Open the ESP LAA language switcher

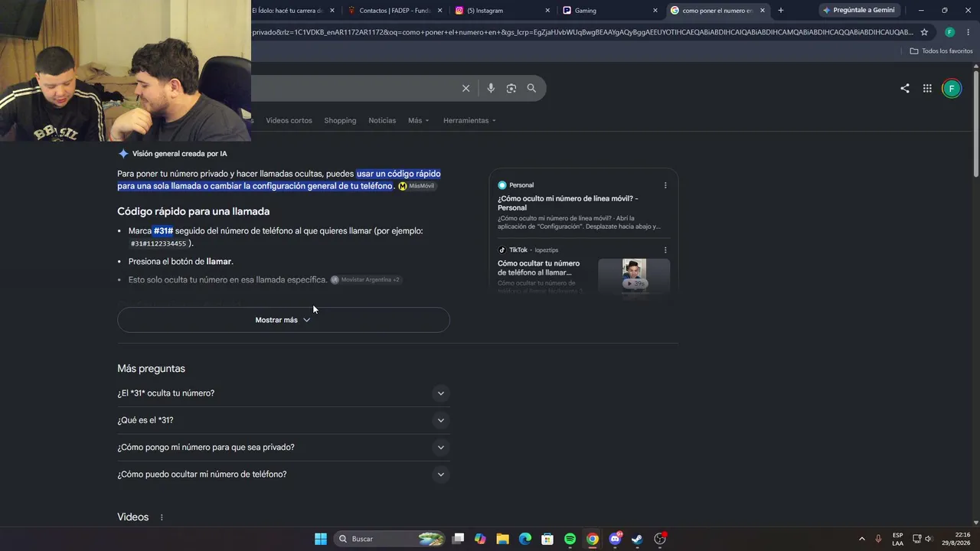(x=897, y=539)
